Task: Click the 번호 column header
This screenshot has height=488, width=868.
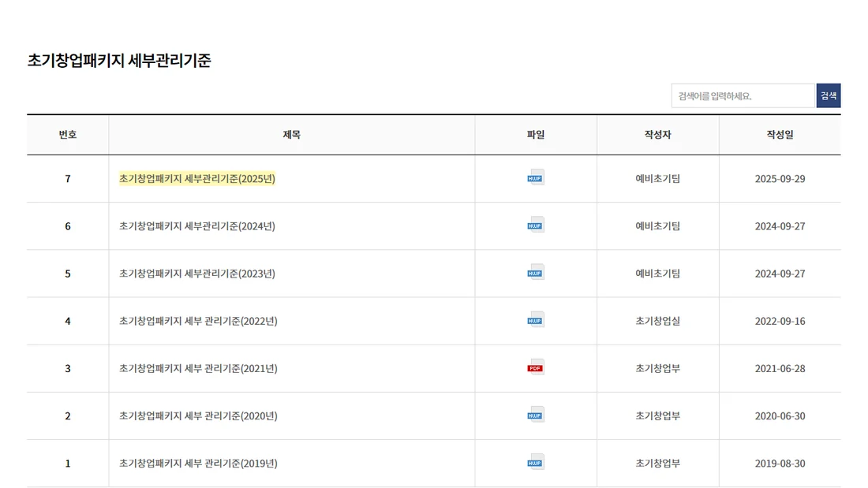Action: tap(68, 135)
